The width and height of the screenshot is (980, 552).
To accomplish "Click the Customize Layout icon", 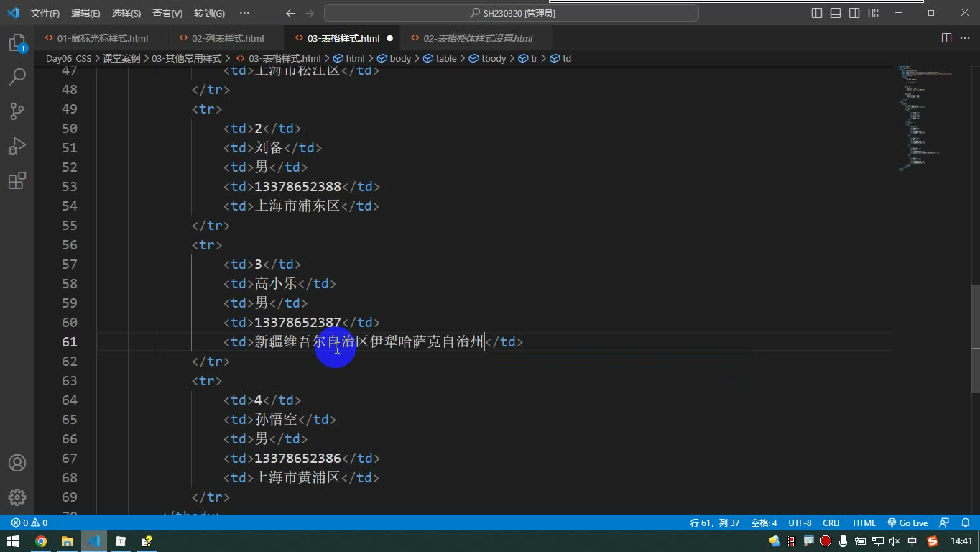I will pyautogui.click(x=873, y=13).
